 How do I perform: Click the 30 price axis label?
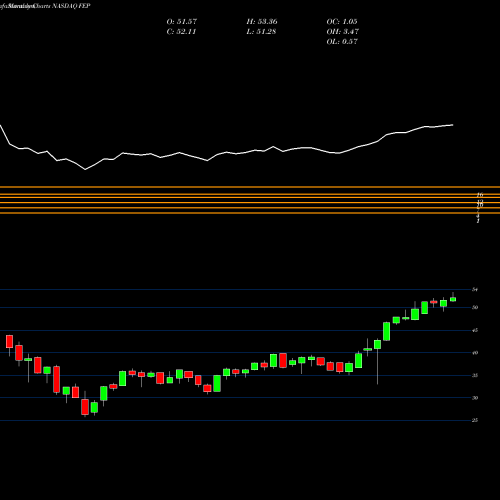475,398
